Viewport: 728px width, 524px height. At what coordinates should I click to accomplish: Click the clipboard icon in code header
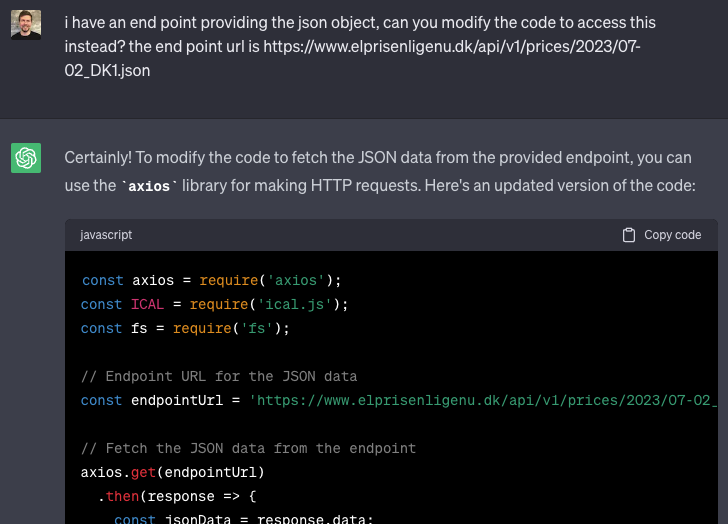point(629,235)
